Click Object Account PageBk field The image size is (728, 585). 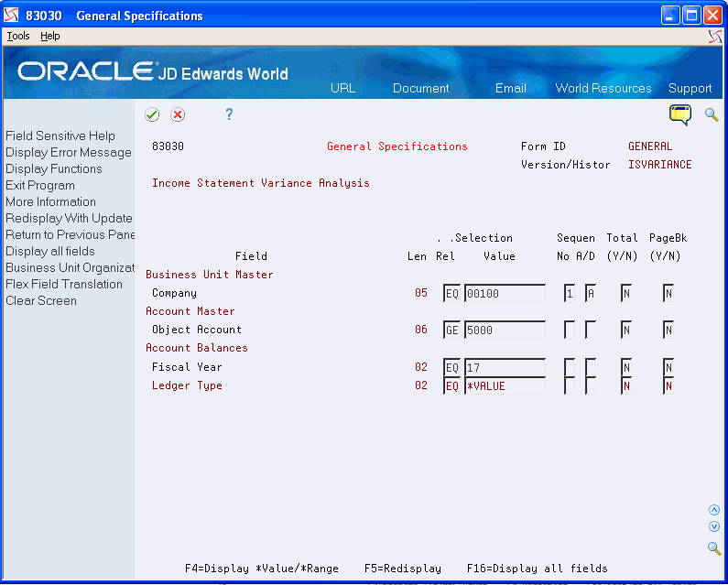[668, 330]
